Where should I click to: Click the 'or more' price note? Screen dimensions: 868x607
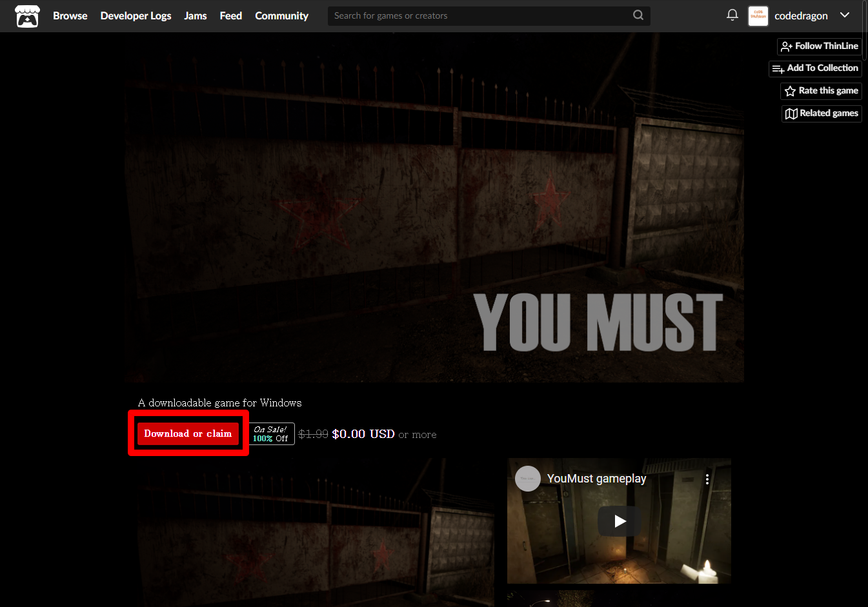pos(418,435)
